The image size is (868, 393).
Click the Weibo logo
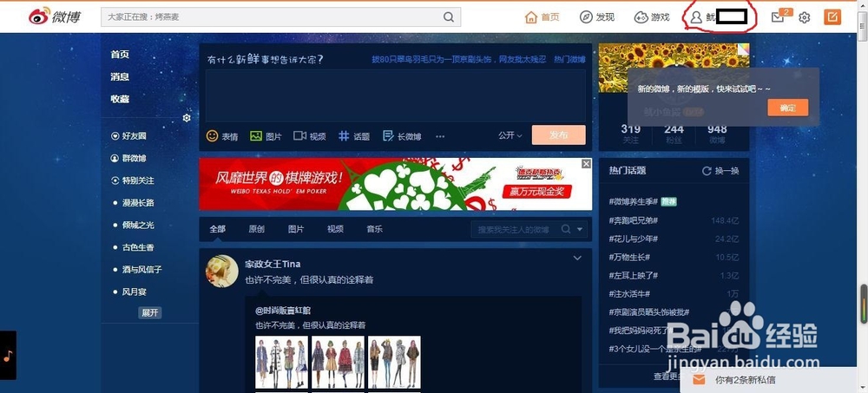[x=55, y=16]
